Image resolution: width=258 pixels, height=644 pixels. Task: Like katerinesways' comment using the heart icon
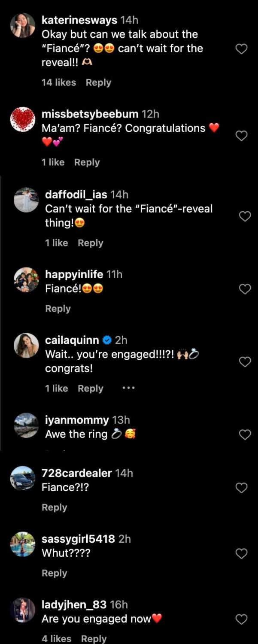pyautogui.click(x=242, y=49)
